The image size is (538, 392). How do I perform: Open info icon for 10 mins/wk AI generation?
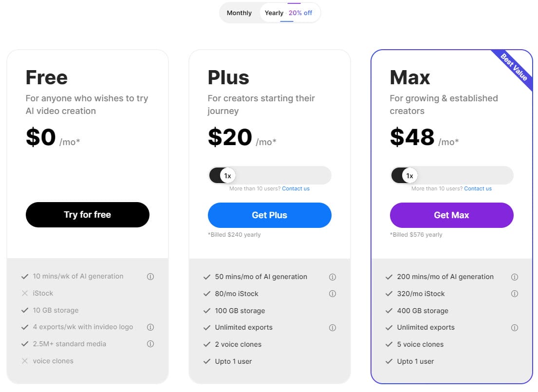150,276
